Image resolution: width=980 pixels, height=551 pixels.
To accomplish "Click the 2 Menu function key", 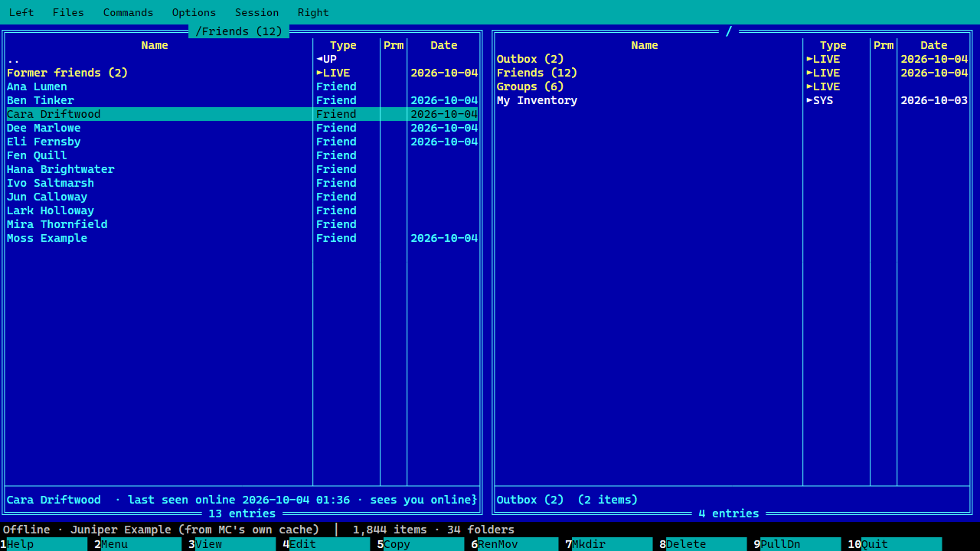I will click(x=138, y=544).
